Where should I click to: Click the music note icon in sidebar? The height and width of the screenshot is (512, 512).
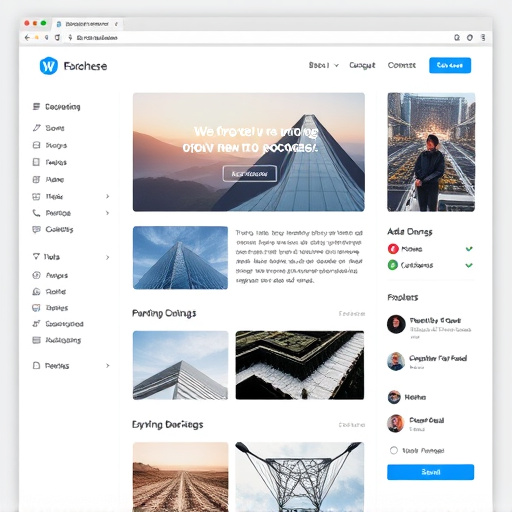[36, 324]
